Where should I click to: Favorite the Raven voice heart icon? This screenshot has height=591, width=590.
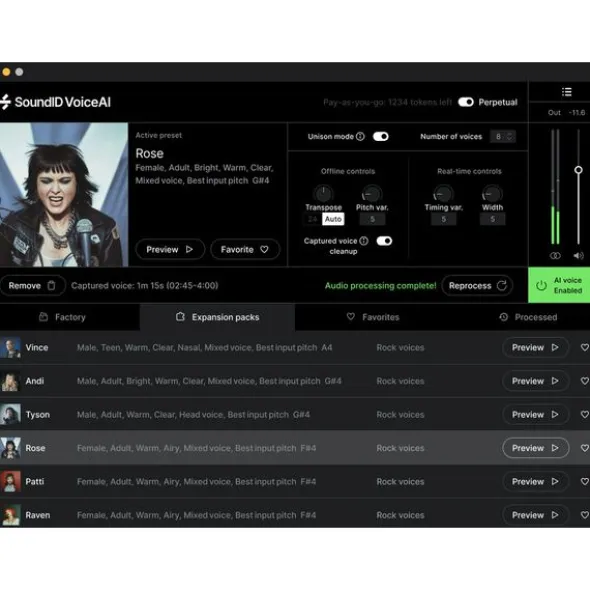tap(585, 515)
